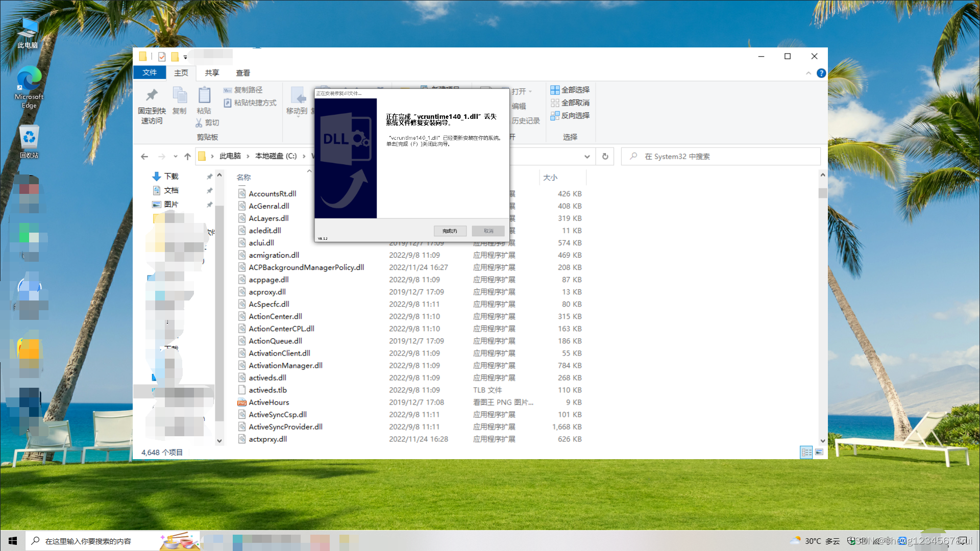Viewport: 980px width, 551px height.
Task: Collapse the ribbon with the chevron
Action: 808,73
